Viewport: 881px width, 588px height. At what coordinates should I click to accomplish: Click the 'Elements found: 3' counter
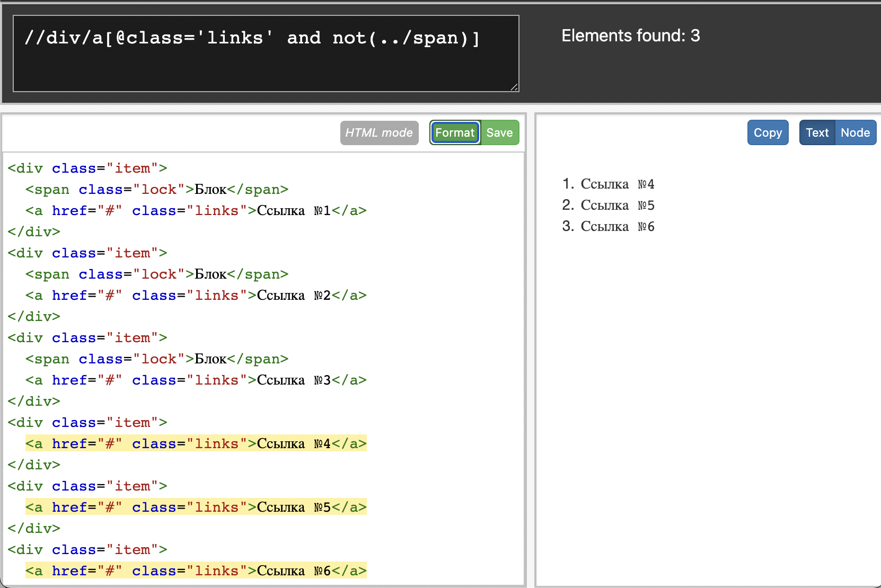[630, 35]
